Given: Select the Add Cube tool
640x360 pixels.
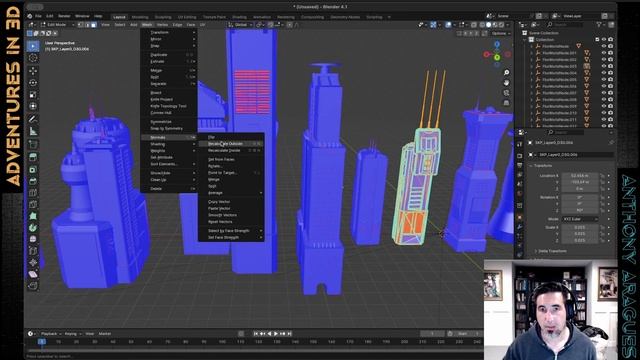Looking at the screenshot, I should (x=33, y=144).
